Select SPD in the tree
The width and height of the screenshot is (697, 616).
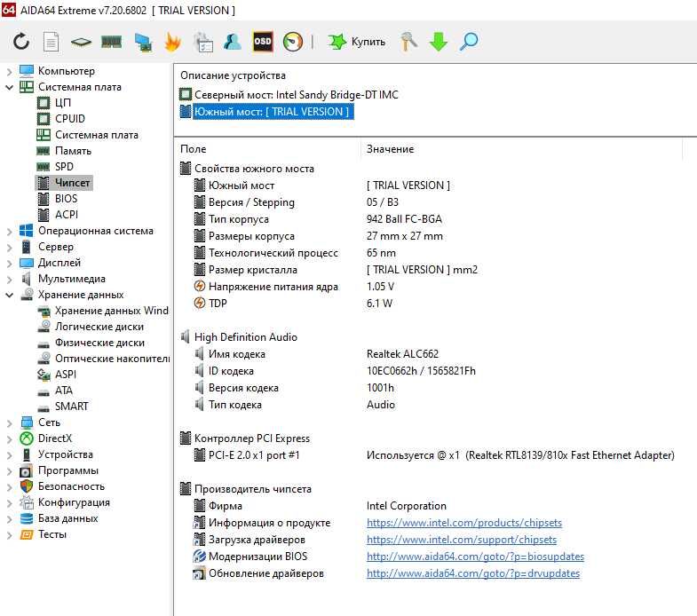click(x=64, y=167)
